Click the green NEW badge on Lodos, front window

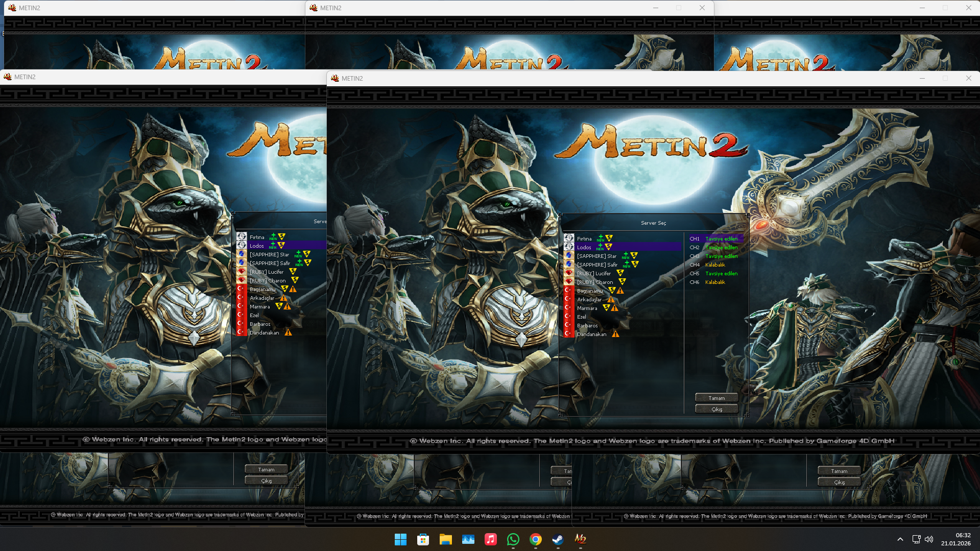point(600,247)
